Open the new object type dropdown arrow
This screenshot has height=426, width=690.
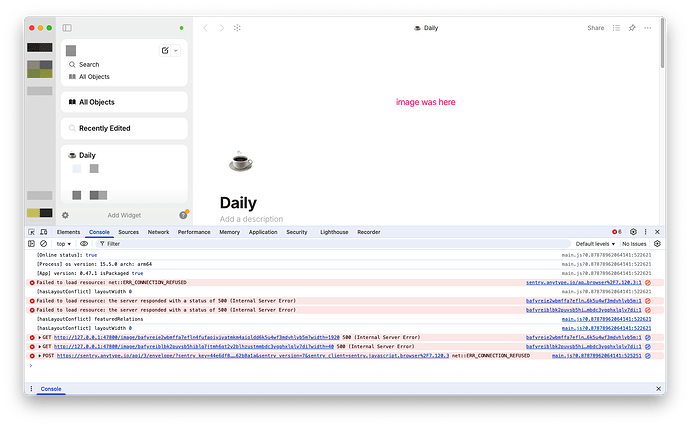[x=176, y=51]
